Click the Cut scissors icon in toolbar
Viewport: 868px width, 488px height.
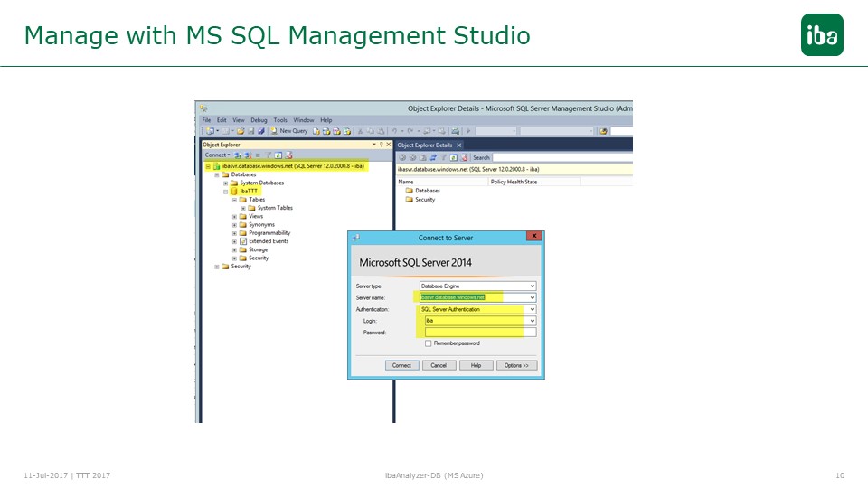pos(360,131)
